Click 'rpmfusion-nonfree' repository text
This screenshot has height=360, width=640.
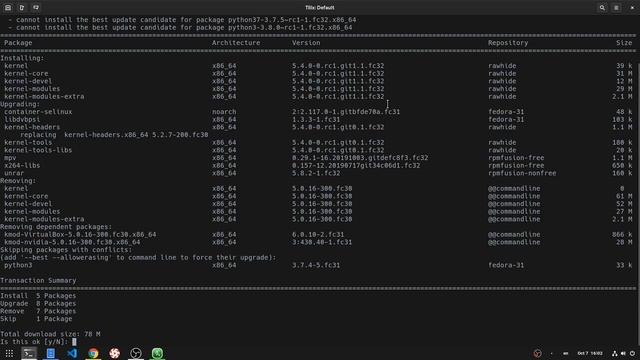pos(522,173)
